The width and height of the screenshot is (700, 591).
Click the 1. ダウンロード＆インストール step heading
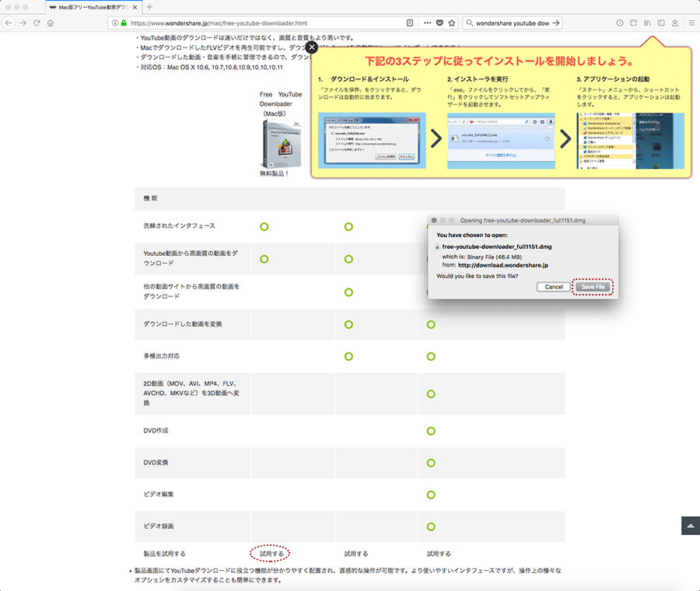click(363, 79)
